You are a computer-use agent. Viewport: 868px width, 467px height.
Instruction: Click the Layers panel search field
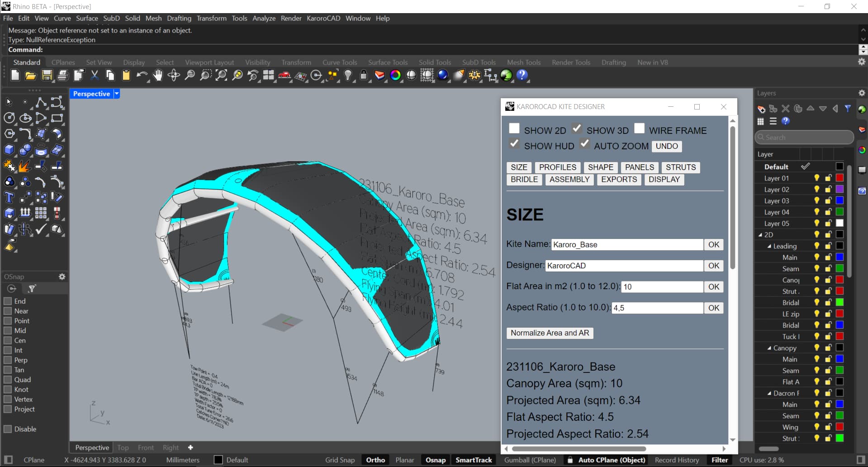coord(804,137)
